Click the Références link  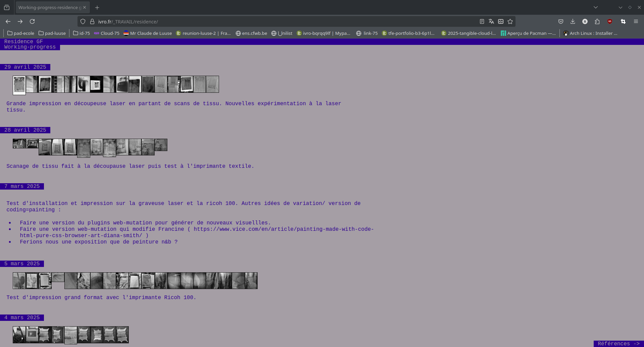618,344
